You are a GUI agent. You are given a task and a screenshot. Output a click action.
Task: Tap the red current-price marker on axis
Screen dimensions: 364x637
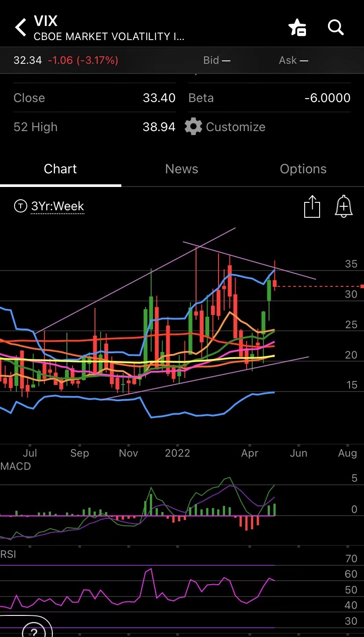pos(362,286)
